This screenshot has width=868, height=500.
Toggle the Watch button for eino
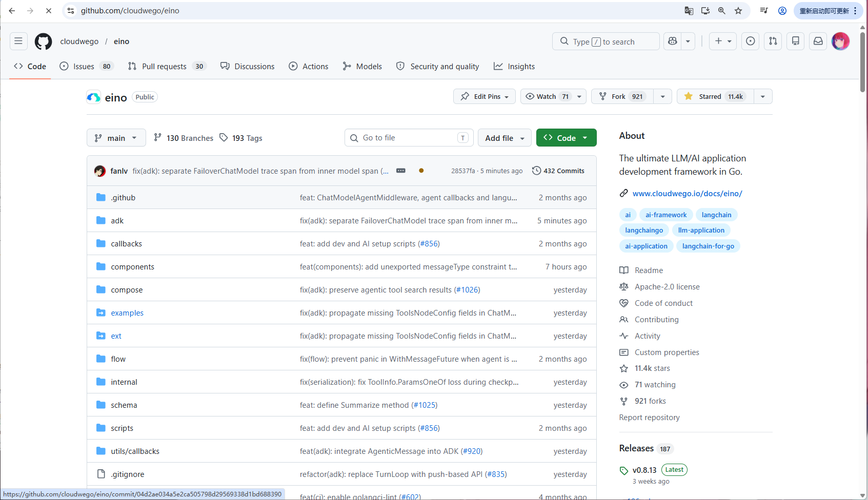tap(548, 96)
